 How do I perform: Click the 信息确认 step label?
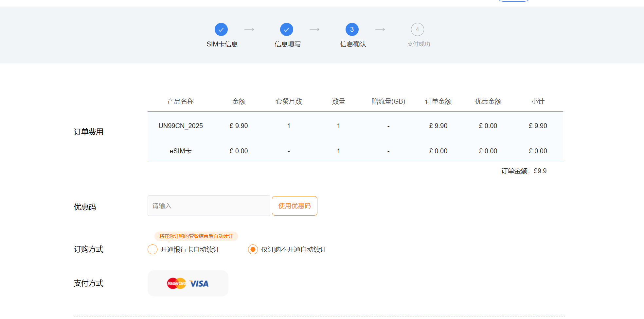point(352,43)
